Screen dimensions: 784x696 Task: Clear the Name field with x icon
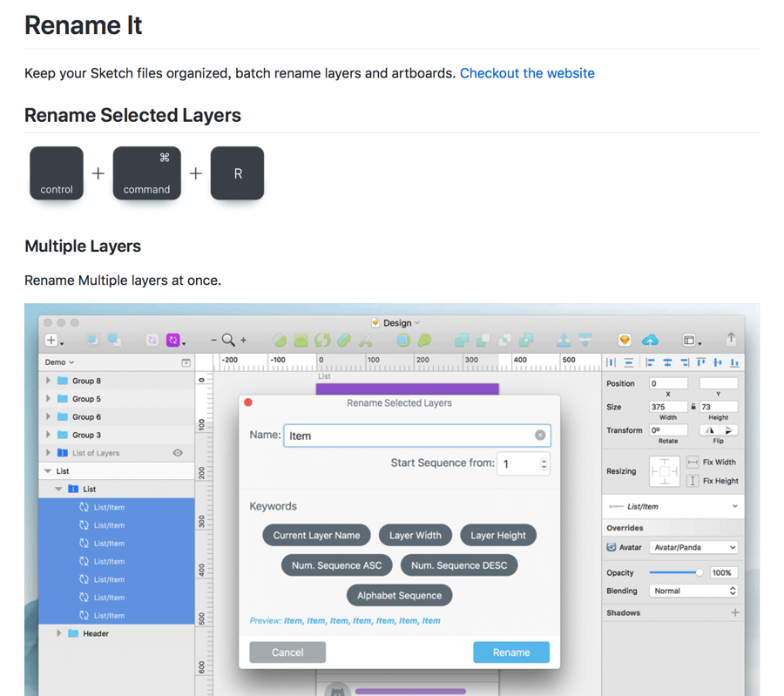pyautogui.click(x=540, y=435)
